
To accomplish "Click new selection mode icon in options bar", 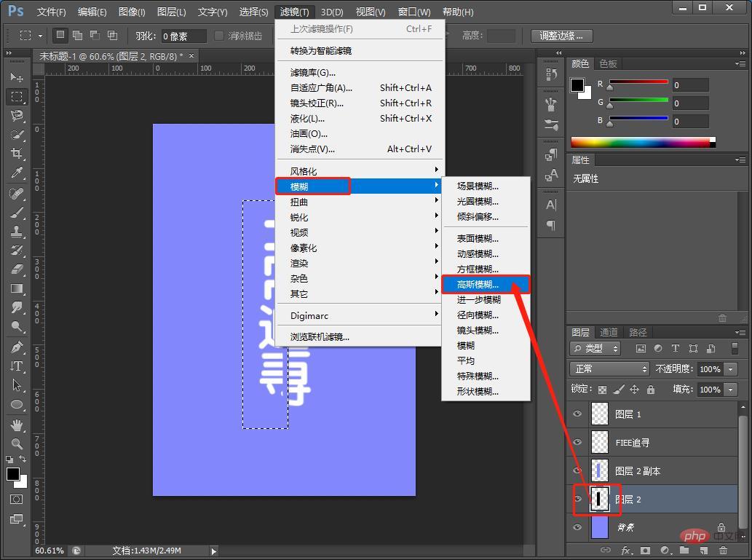I will click(60, 35).
